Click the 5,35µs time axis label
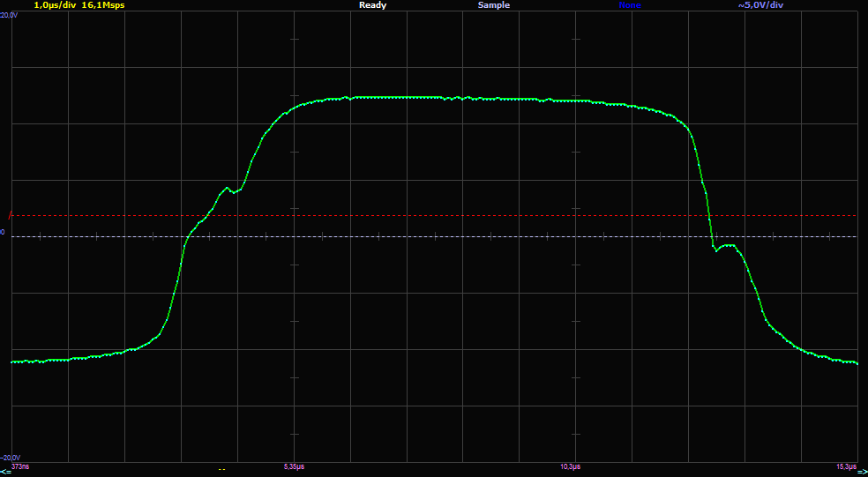 [x=294, y=467]
